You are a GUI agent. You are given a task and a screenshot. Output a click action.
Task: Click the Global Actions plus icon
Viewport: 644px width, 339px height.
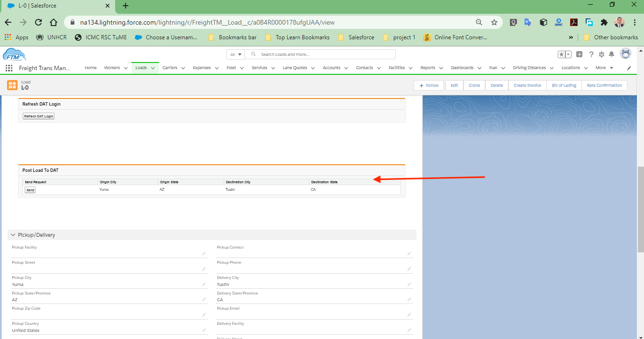580,54
